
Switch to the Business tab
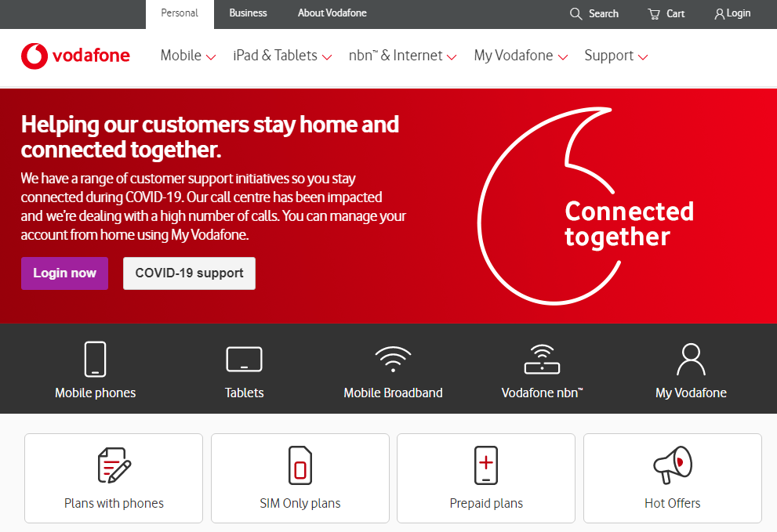(248, 13)
